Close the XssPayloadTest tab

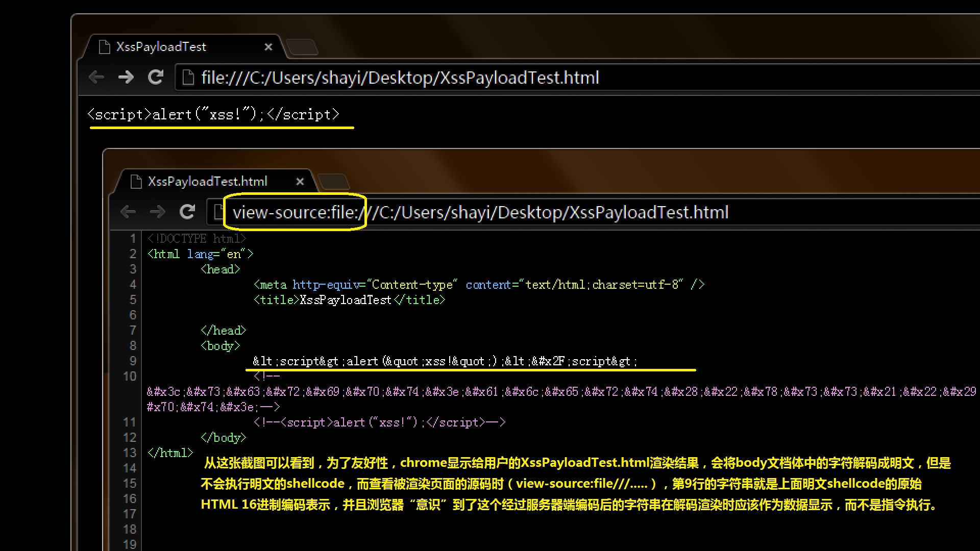point(268,47)
